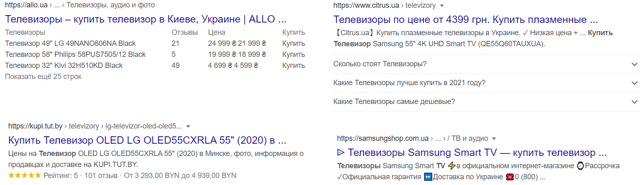Click the play triangle icon before Samsung title
The image size is (644, 185).
click(341, 153)
